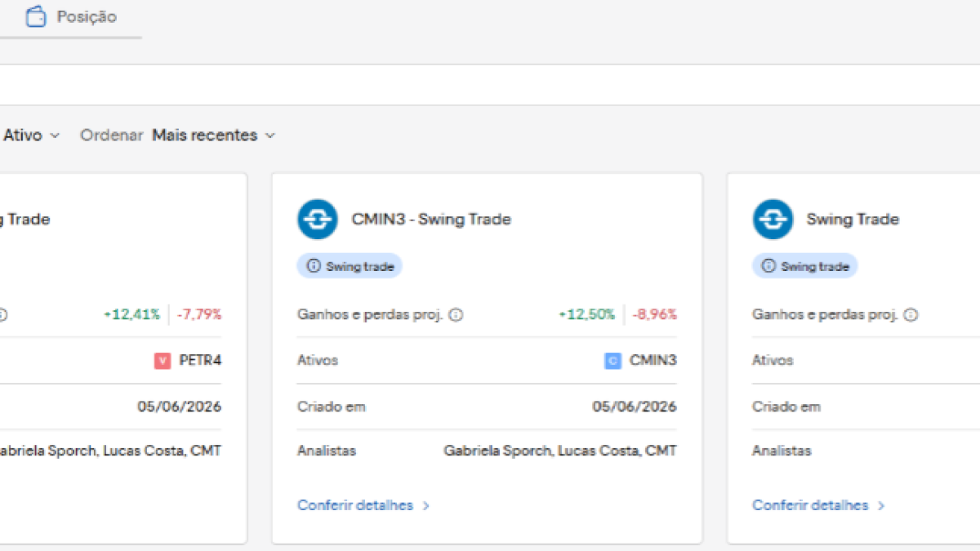Open the Posição tab

point(70,17)
